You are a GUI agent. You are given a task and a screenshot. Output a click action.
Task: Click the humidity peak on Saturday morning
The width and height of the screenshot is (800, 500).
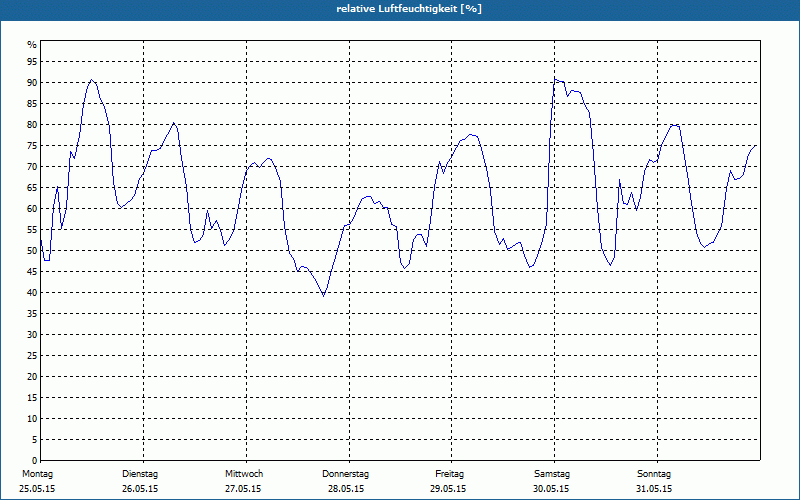click(x=555, y=79)
